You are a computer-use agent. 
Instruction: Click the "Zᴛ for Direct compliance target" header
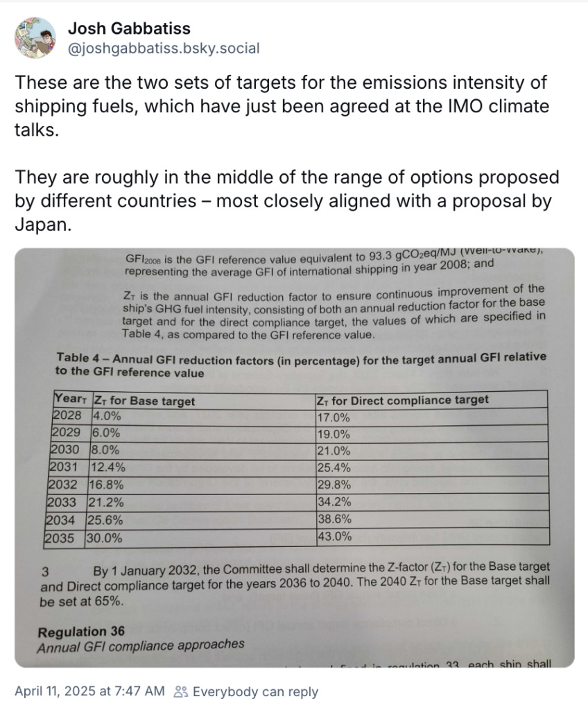(x=402, y=400)
